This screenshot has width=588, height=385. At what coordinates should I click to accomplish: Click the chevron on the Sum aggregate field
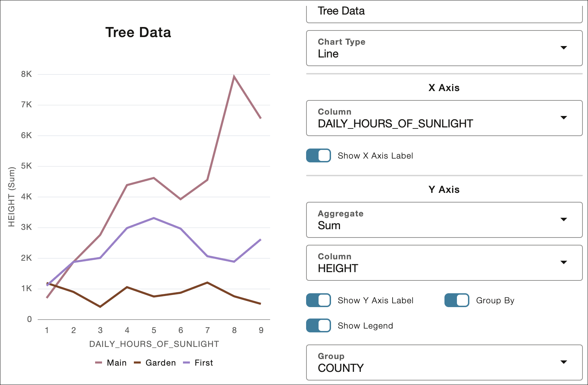(x=564, y=219)
